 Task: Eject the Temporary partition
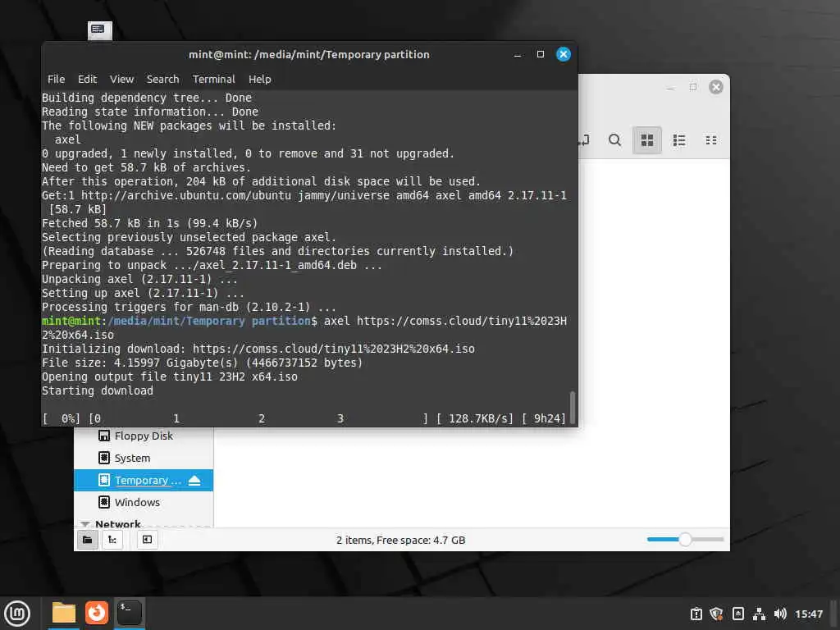(194, 480)
